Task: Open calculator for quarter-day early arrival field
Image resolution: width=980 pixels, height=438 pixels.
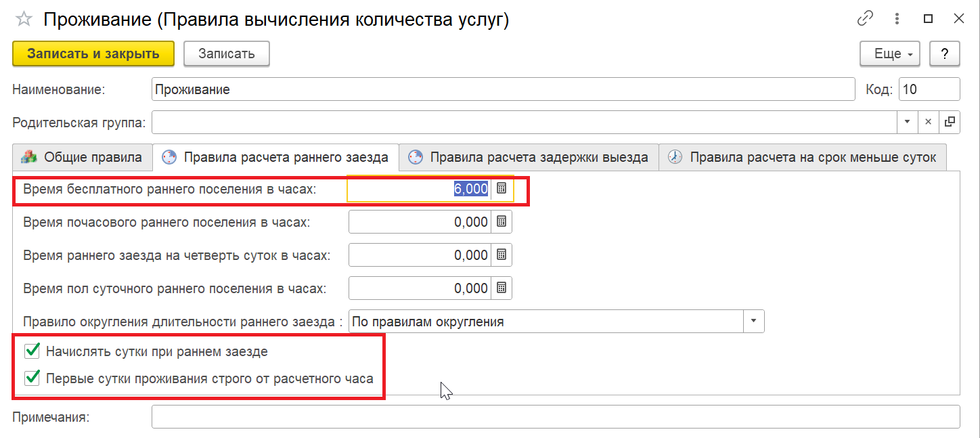Action: point(502,255)
